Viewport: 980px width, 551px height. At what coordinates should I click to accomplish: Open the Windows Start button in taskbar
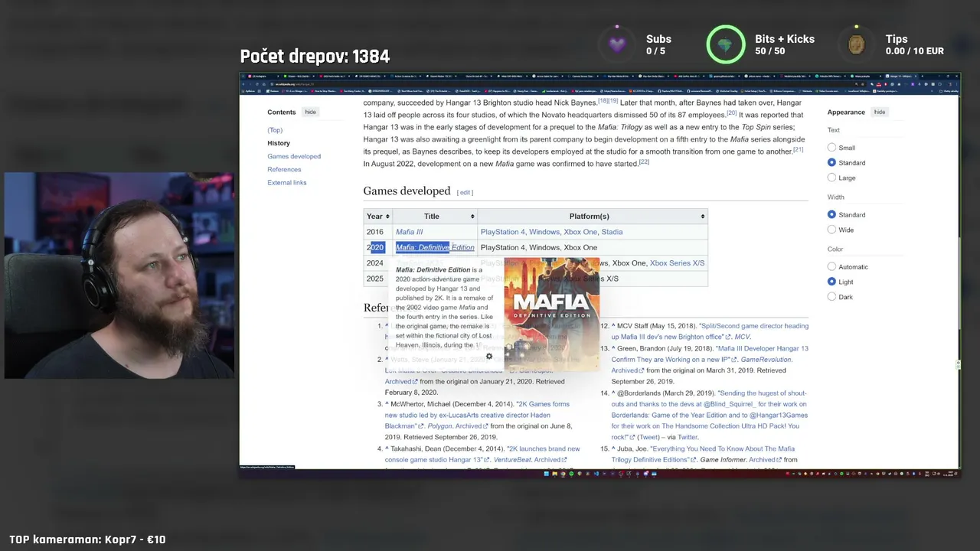(547, 473)
